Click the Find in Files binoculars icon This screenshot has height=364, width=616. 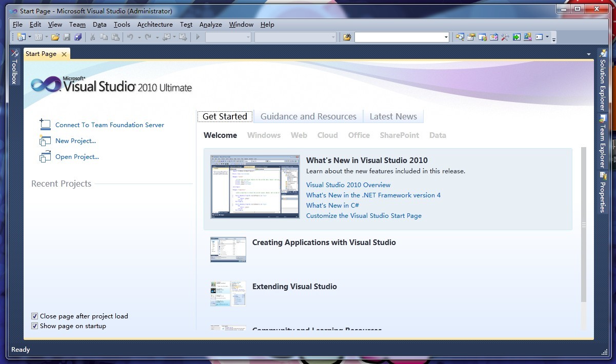pos(347,37)
